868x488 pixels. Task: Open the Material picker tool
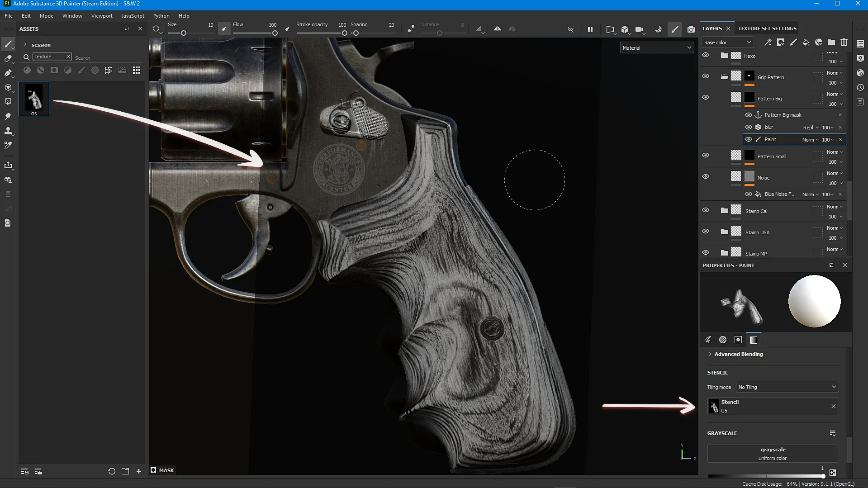8,145
